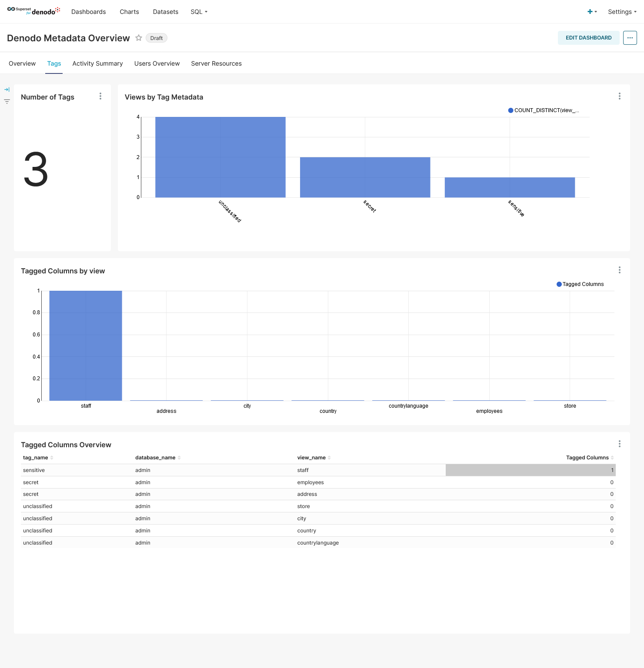This screenshot has height=668, width=644.
Task: Switch to the Users Overview tab
Action: coord(157,63)
